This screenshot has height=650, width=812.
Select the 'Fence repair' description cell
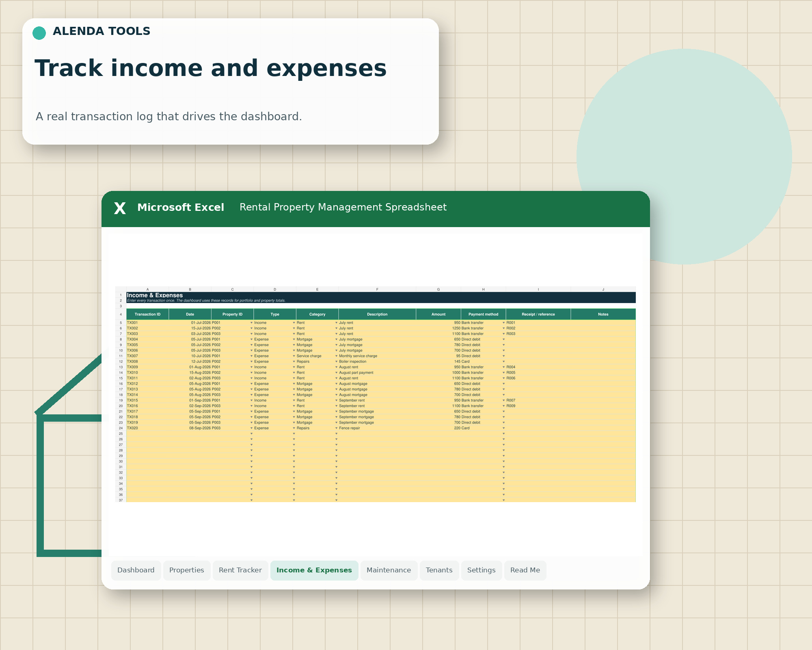[x=377, y=428]
